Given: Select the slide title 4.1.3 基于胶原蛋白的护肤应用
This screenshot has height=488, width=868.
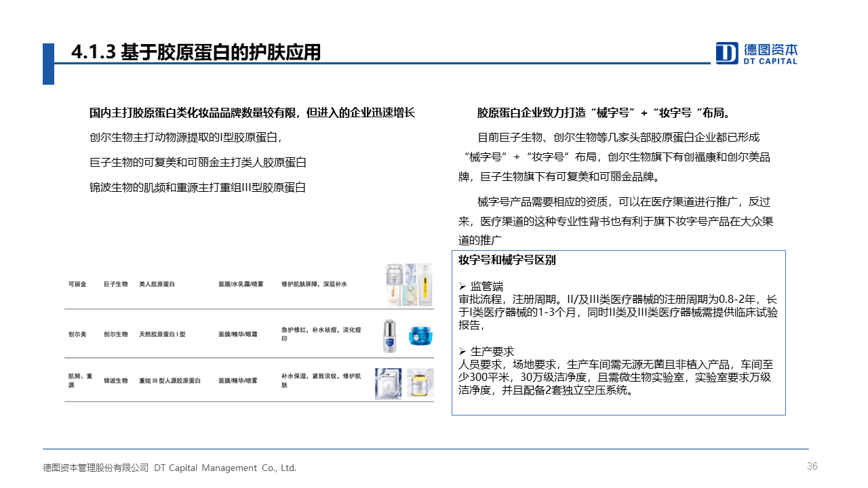Looking at the screenshot, I should [x=197, y=52].
